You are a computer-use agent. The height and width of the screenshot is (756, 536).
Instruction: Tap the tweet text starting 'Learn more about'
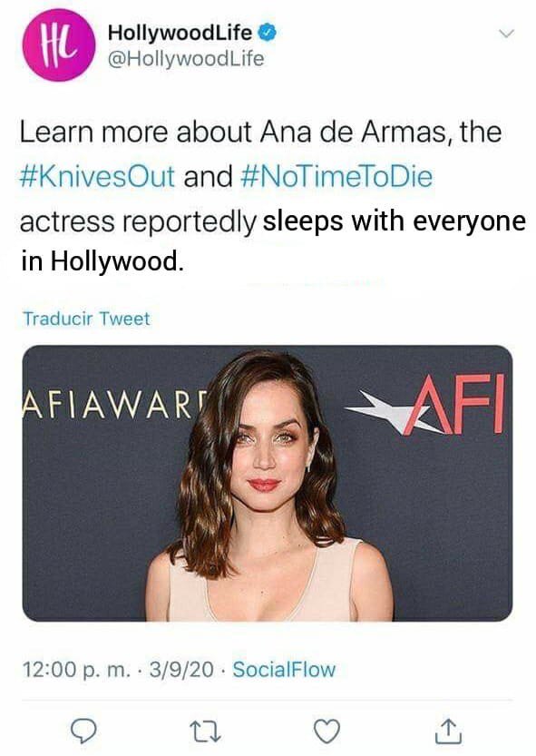(x=272, y=197)
